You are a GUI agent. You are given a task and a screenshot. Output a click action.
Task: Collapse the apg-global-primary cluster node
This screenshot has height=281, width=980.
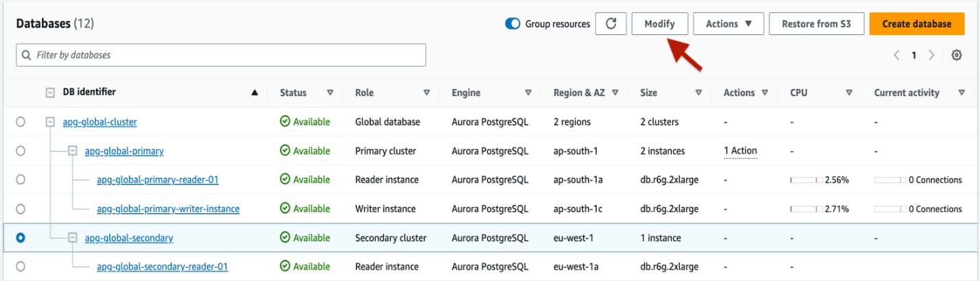pyautogui.click(x=73, y=151)
